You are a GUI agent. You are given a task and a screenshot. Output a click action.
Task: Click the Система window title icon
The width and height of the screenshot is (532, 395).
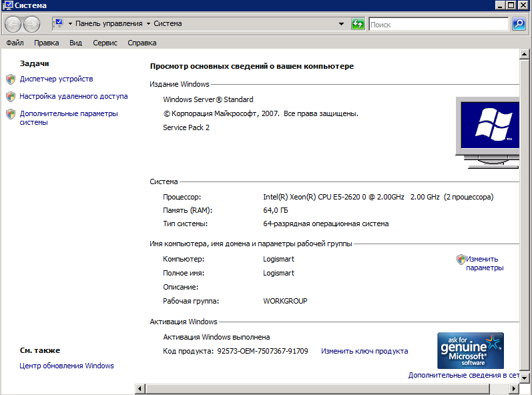click(7, 5)
